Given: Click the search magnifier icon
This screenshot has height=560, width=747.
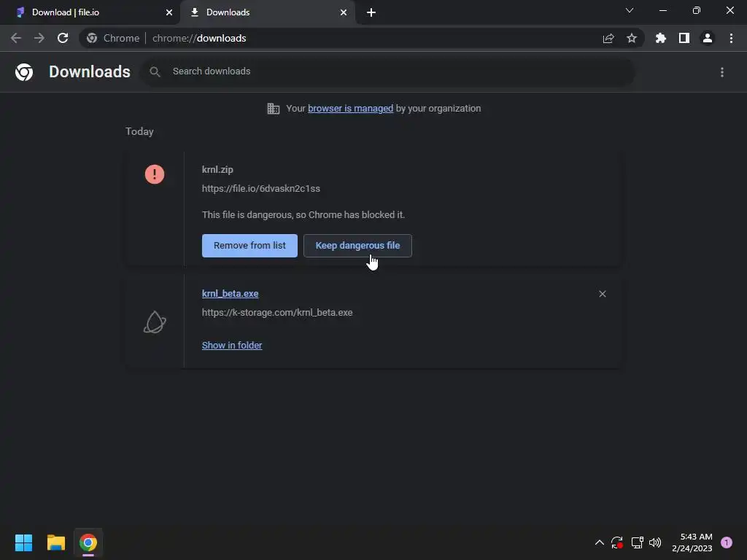Looking at the screenshot, I should 155,72.
